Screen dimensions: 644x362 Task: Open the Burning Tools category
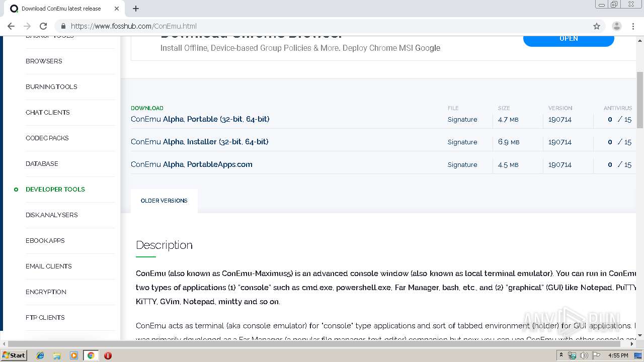[x=51, y=87]
